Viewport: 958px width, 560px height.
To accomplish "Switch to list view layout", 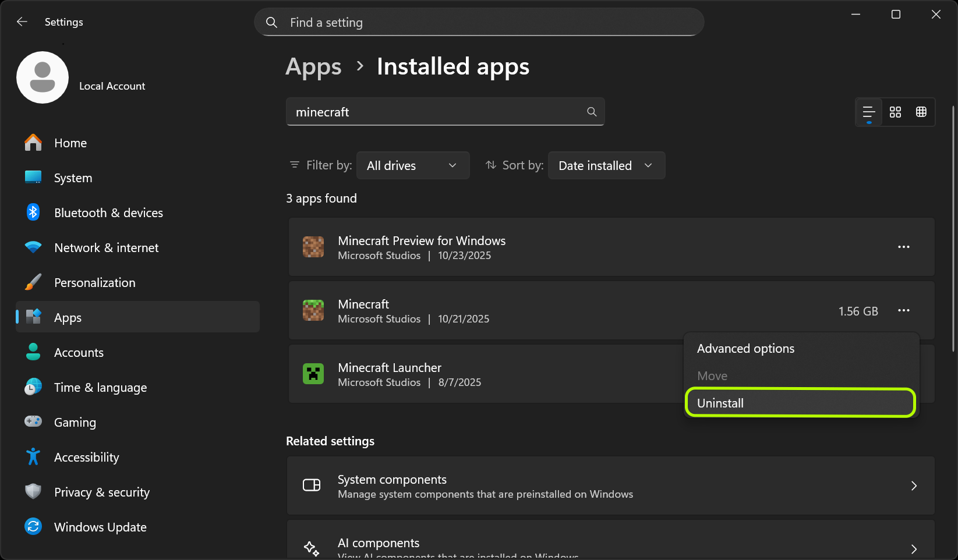I will [x=868, y=112].
